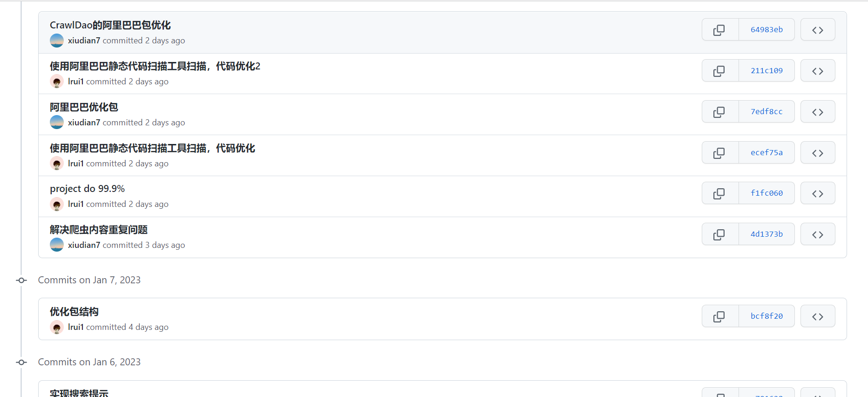Image resolution: width=868 pixels, height=397 pixels.
Task: Browse repository at commit 64983eb
Action: point(817,30)
